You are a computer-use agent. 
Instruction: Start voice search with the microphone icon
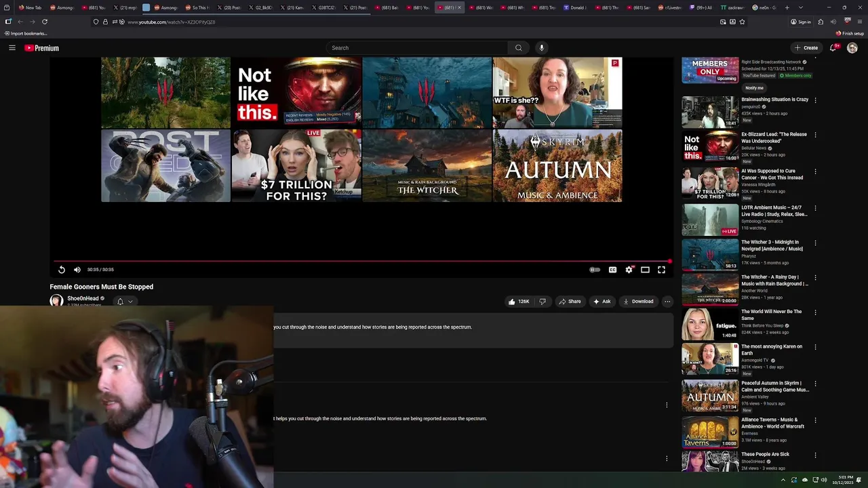541,47
